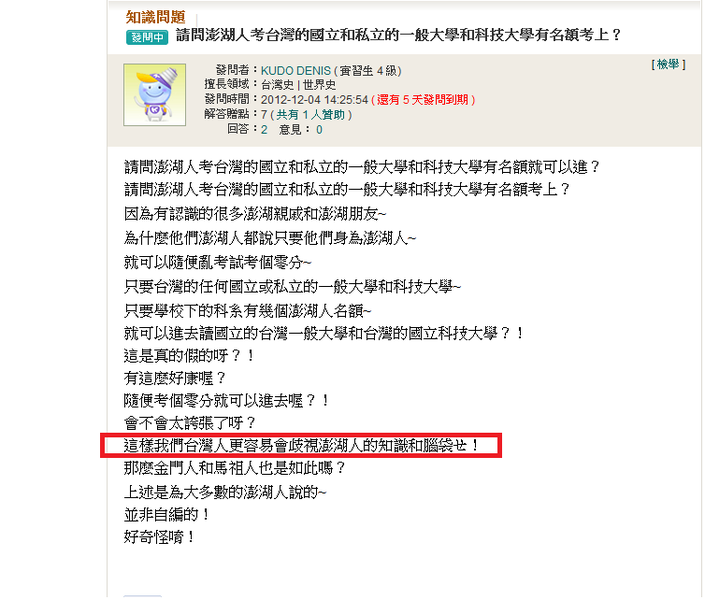Click the line 有這麼好康喔？
The image size is (705, 600).
point(175,378)
